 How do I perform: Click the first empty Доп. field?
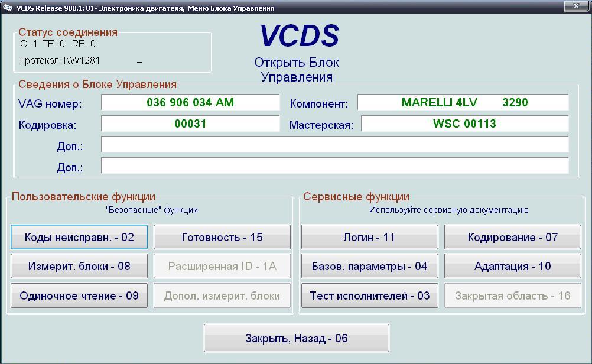click(335, 145)
